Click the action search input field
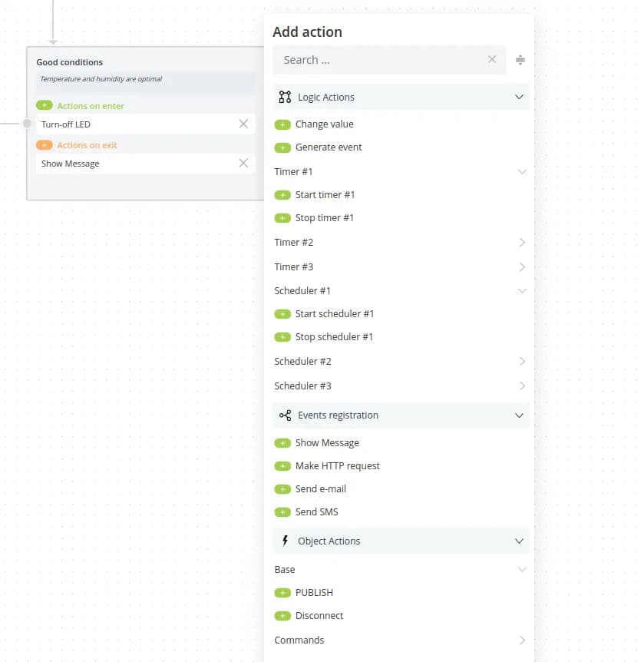The image size is (644, 662). 381,60
